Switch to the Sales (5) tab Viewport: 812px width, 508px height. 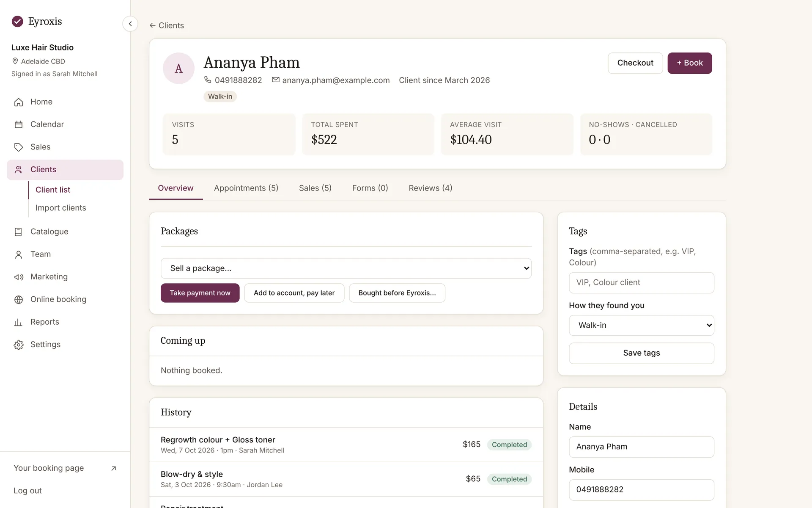pos(315,188)
